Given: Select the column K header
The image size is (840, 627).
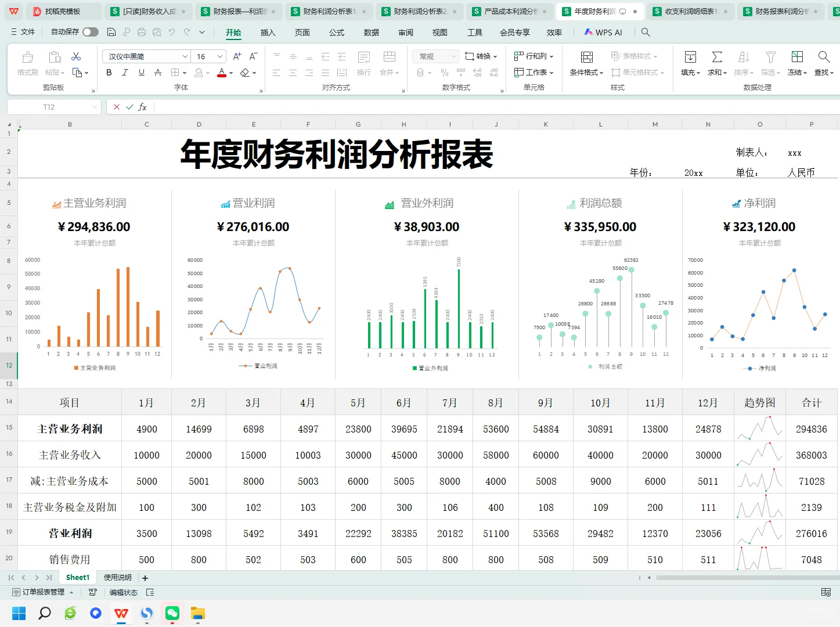Looking at the screenshot, I should [546, 124].
